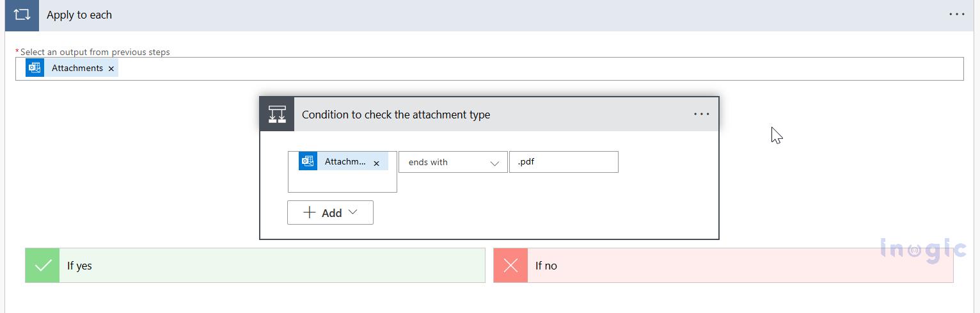Select the Condition to check attachment type header
This screenshot has height=313, width=980.
(489, 115)
